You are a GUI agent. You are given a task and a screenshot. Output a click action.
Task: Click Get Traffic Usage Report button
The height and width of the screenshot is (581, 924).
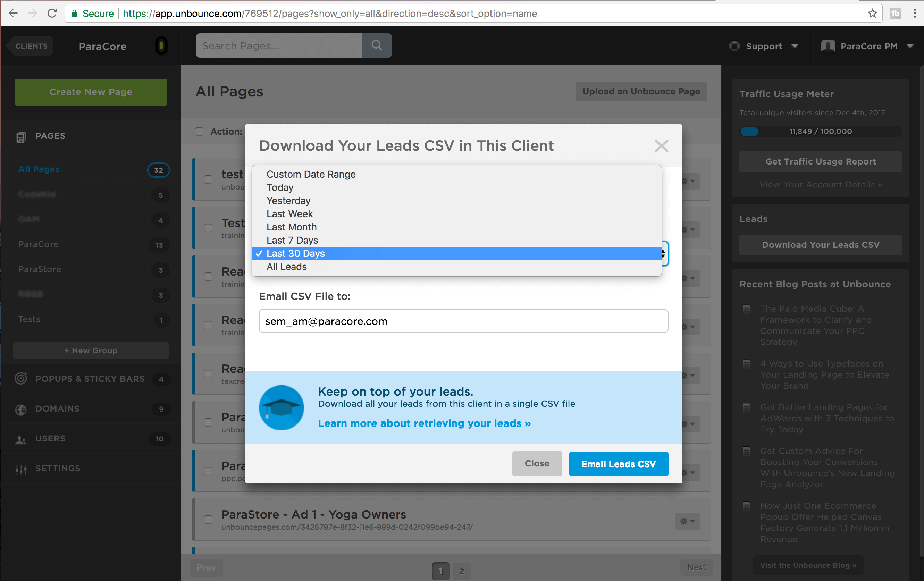[x=821, y=161]
